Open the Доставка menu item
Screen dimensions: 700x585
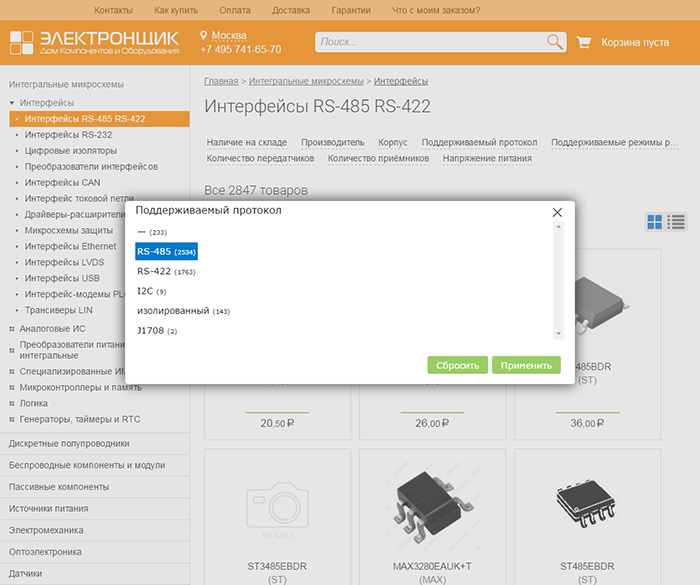pyautogui.click(x=291, y=10)
